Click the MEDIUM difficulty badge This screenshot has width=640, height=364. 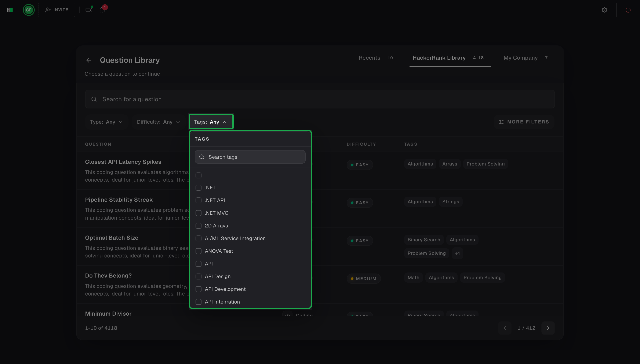(364, 279)
